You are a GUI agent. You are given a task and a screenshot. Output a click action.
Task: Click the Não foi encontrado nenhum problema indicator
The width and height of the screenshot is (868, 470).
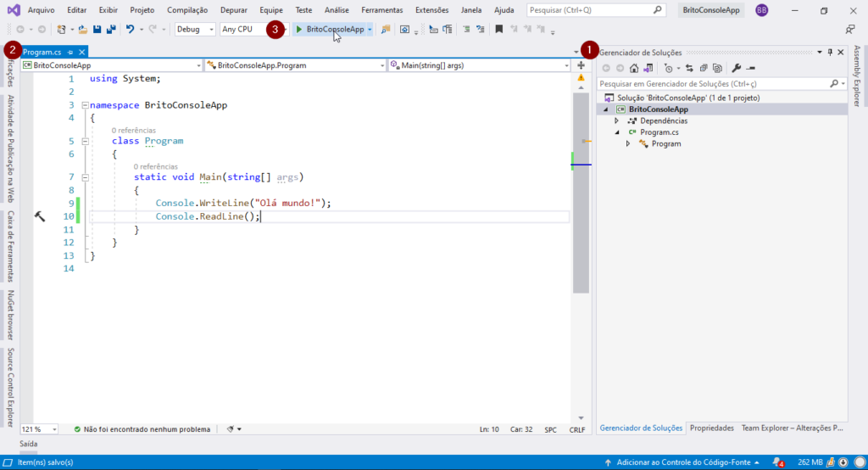pos(142,429)
